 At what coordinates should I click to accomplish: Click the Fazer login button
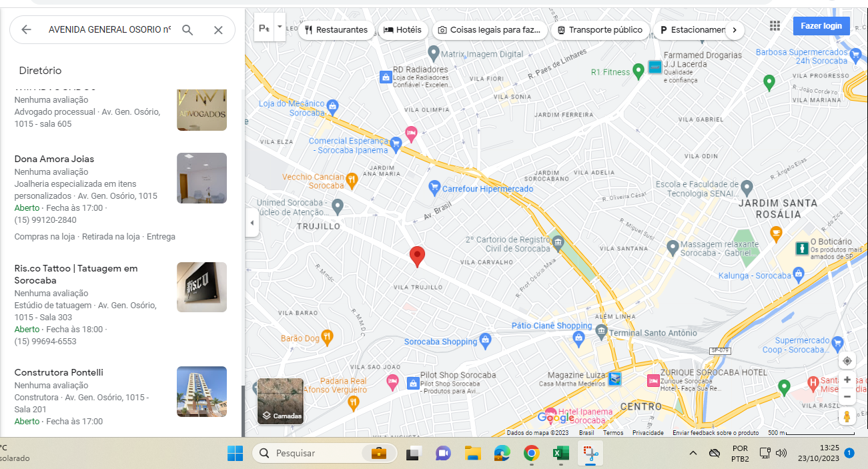[x=821, y=26]
